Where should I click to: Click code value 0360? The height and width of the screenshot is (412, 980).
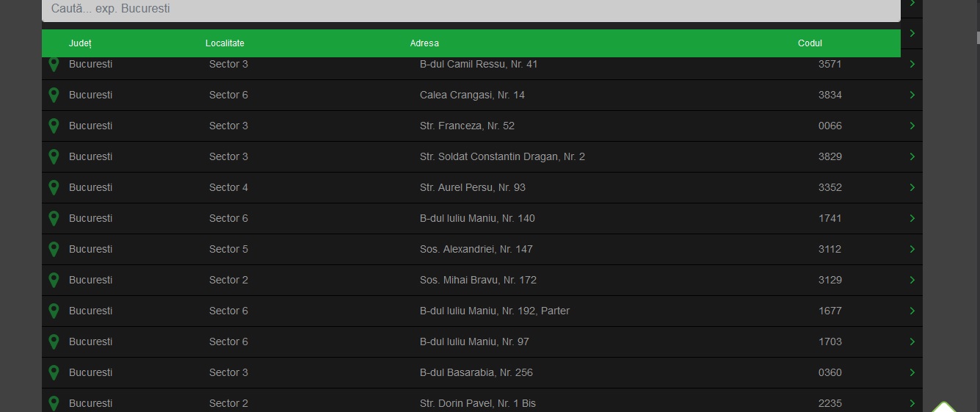coord(830,372)
